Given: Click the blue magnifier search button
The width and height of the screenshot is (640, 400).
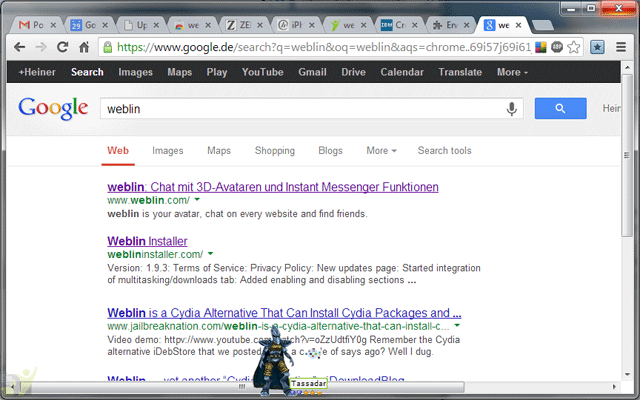Looking at the screenshot, I should 560,108.
